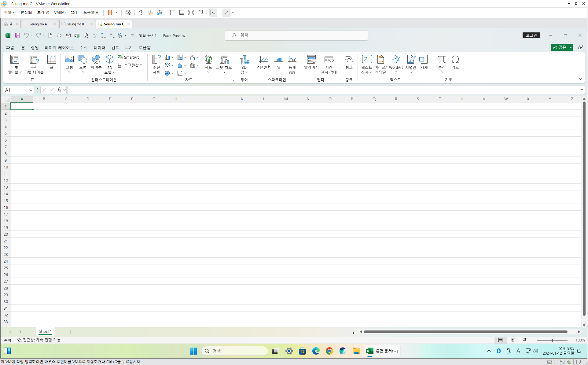Switch to Seung mo B VM tab
This screenshot has width=588, height=365.
(x=75, y=24)
